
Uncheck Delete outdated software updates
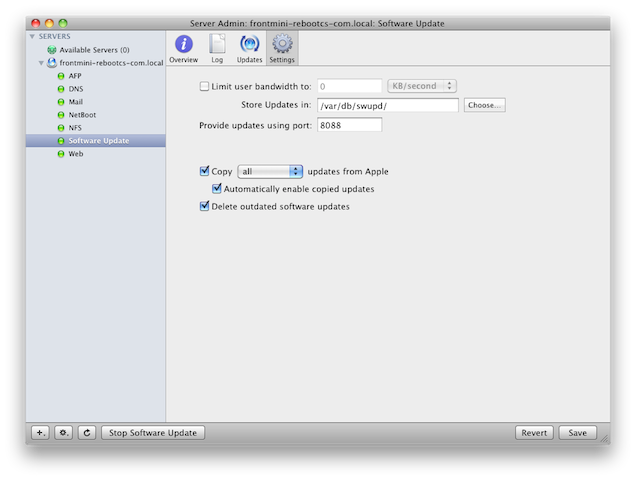[206, 207]
